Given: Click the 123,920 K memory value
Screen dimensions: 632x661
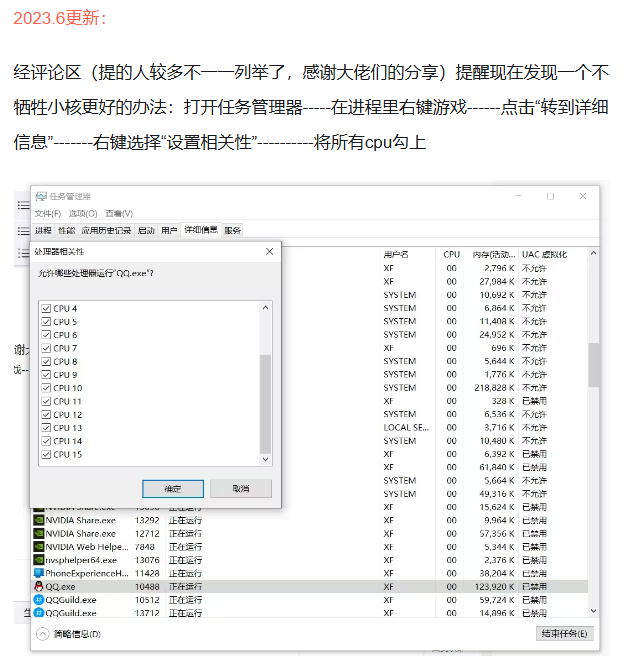Looking at the screenshot, I should pos(495,586).
